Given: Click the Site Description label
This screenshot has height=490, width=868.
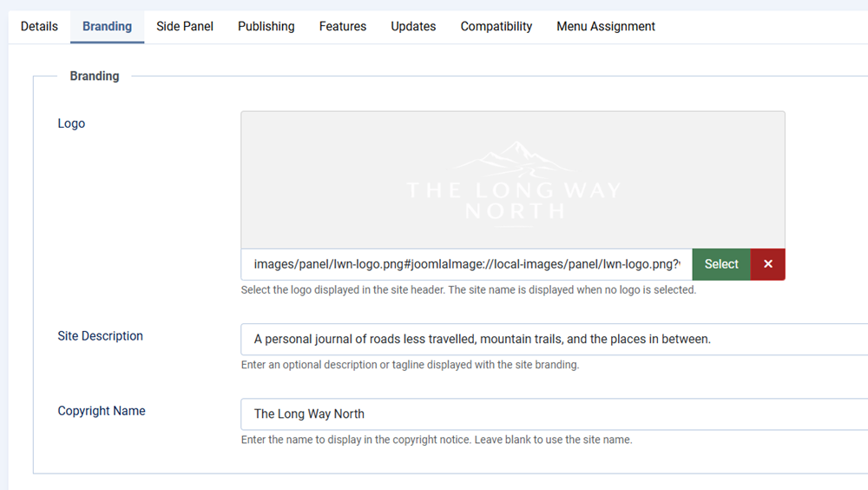Looking at the screenshot, I should coord(100,336).
